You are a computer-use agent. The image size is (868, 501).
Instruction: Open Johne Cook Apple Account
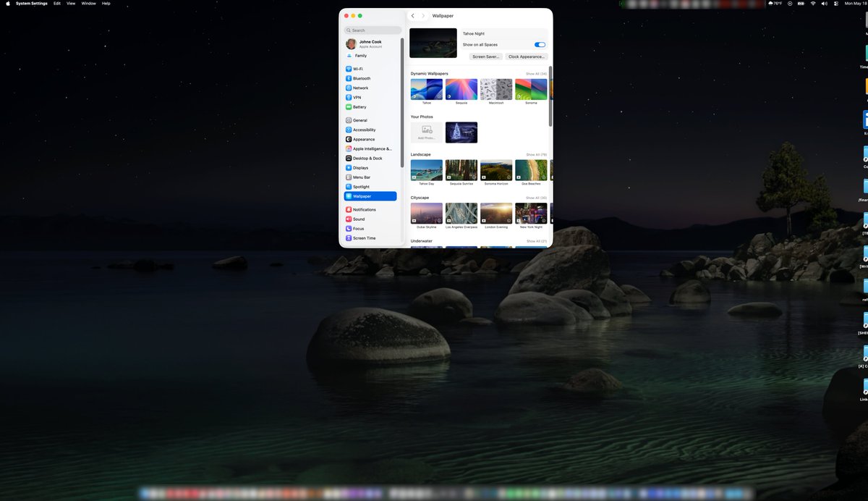370,43
